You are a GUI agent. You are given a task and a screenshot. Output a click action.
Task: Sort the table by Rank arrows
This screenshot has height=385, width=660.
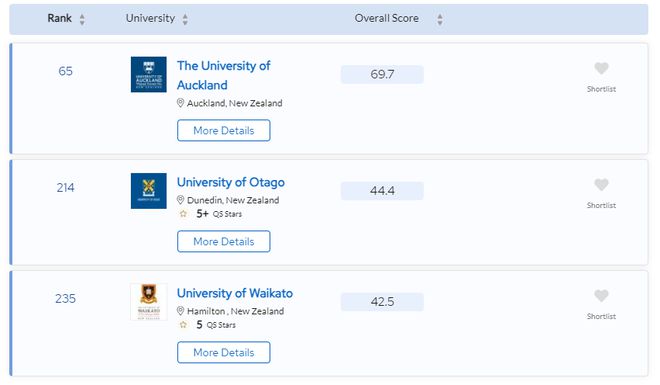(82, 19)
